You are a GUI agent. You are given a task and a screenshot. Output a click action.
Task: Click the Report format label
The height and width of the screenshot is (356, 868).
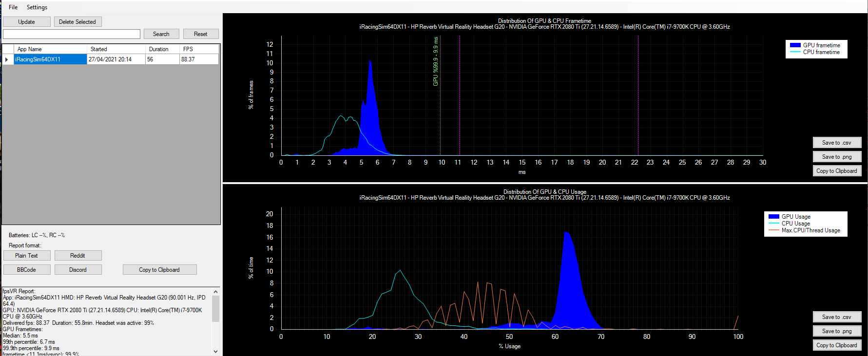tap(25, 245)
